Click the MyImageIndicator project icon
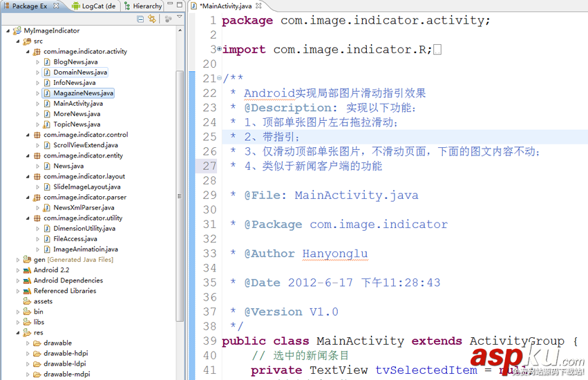 point(17,30)
